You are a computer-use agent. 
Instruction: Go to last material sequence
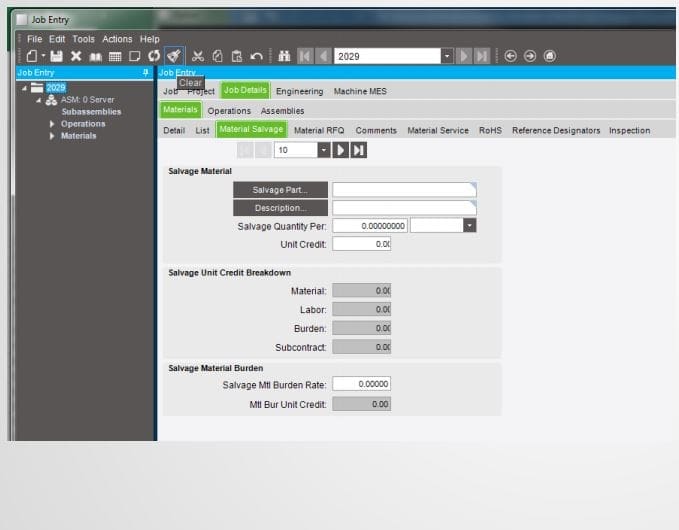coord(359,150)
